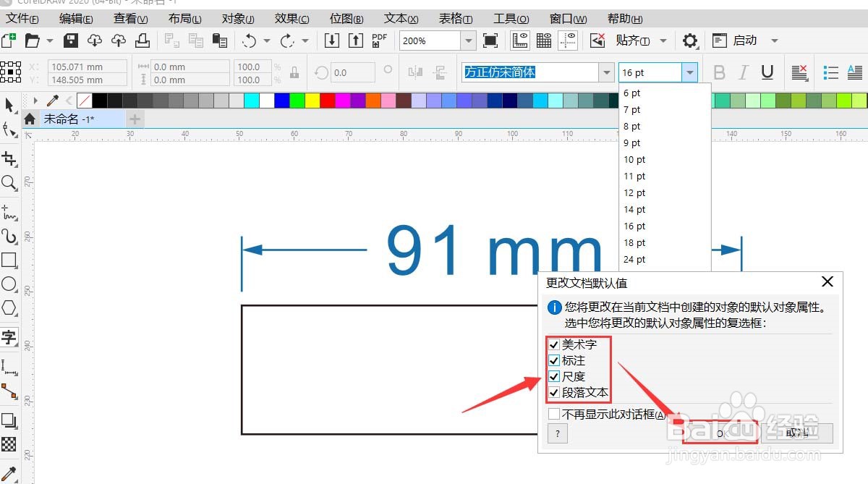Open the 文件 menu

22,19
